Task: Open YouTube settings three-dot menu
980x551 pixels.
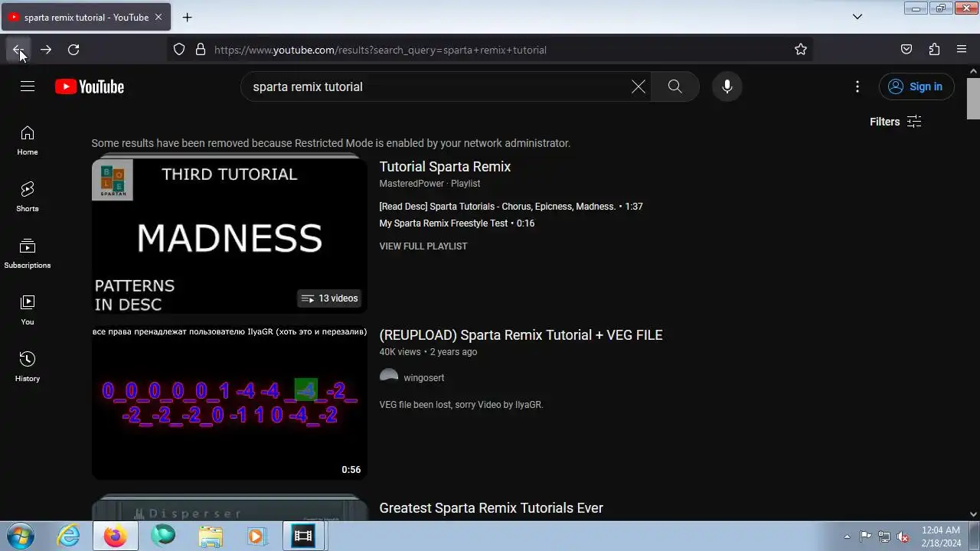Action: point(857,86)
